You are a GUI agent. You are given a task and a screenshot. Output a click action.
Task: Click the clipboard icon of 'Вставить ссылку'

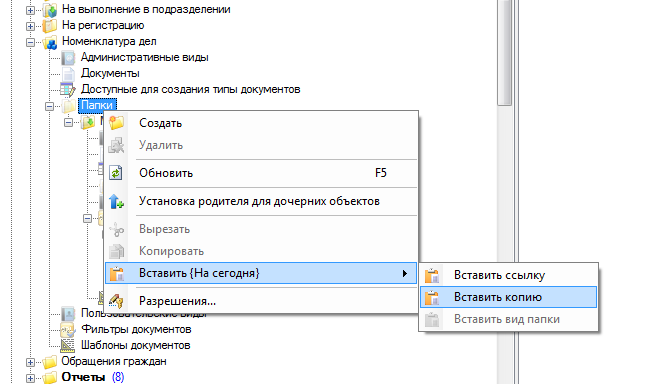(x=432, y=275)
